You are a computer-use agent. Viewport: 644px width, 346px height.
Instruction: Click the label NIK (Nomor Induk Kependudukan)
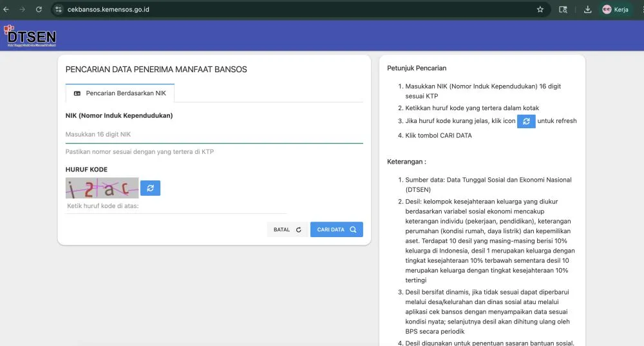coord(119,115)
